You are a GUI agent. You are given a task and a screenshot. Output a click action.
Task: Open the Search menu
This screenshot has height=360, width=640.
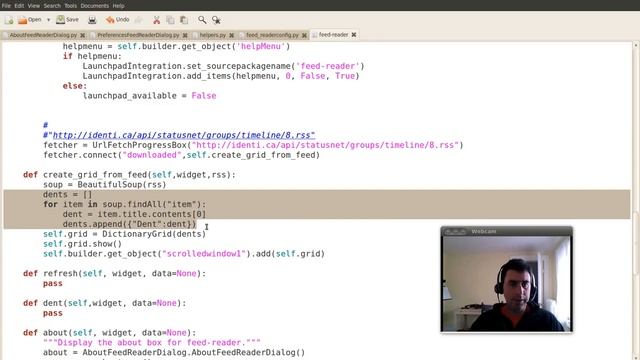[x=52, y=6]
